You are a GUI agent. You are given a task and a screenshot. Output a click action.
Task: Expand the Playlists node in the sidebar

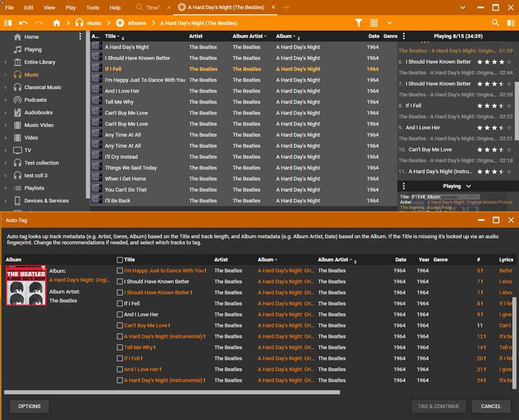(5, 188)
